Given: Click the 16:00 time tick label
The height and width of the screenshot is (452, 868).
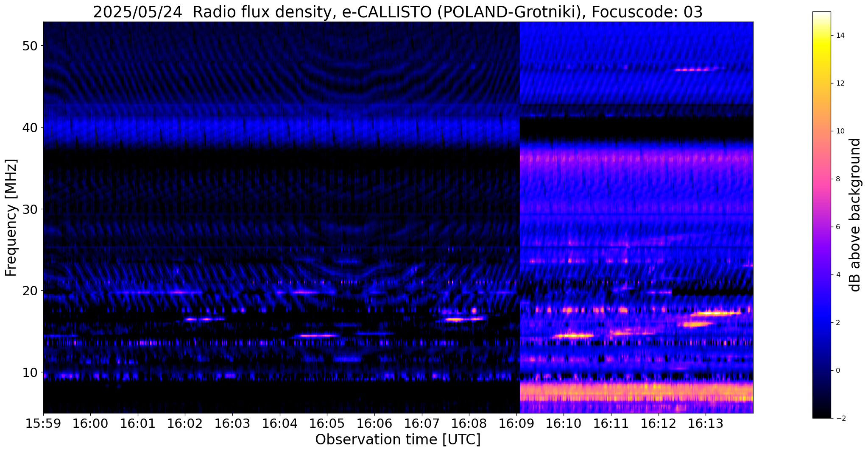Looking at the screenshot, I should click(x=90, y=424).
